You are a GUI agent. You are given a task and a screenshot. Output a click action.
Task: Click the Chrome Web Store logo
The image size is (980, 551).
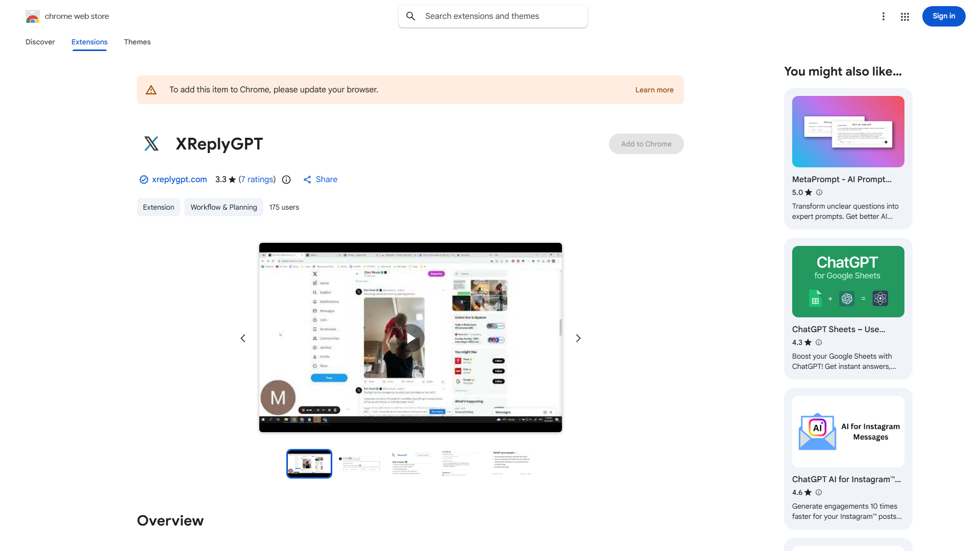[32, 16]
